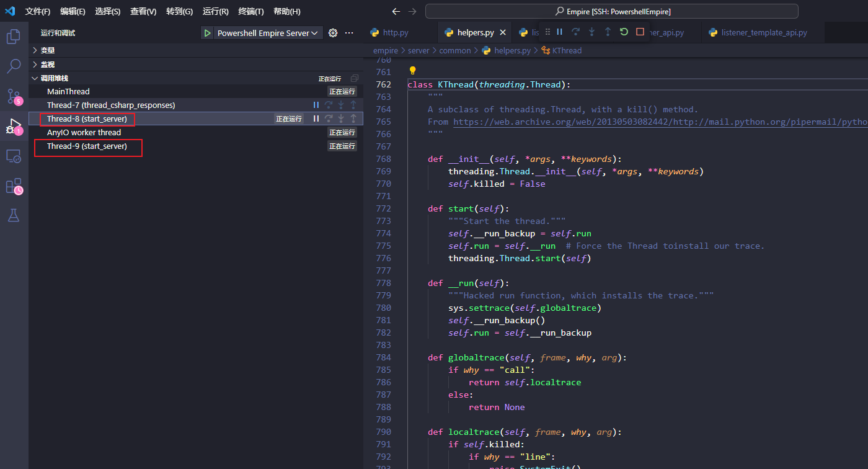Click line number 762 in the gutter

pos(384,84)
